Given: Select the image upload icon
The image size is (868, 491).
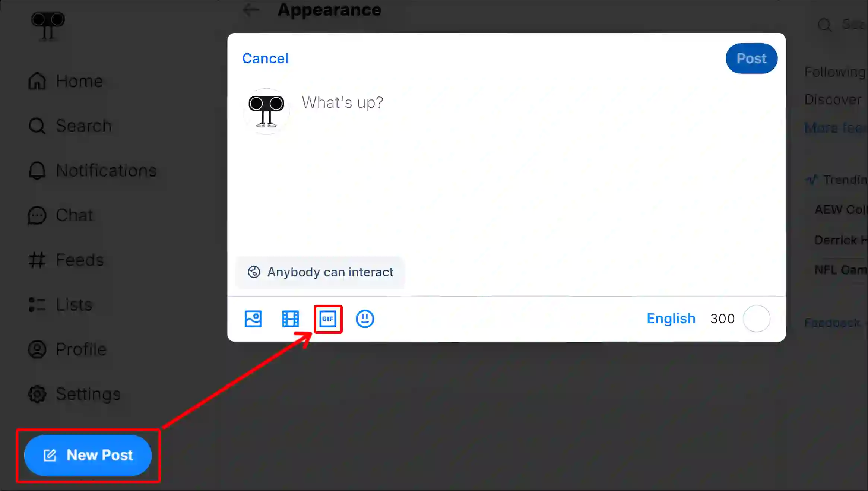Looking at the screenshot, I should pyautogui.click(x=253, y=319).
